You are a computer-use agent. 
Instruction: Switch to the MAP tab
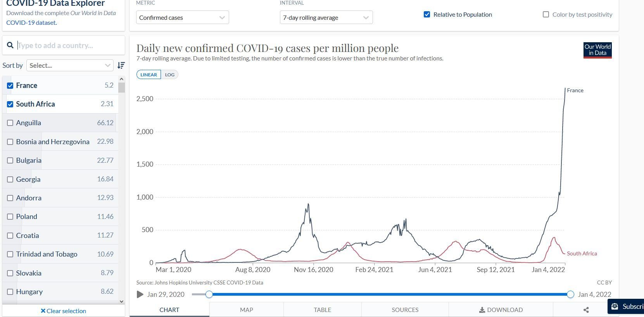tap(246, 310)
